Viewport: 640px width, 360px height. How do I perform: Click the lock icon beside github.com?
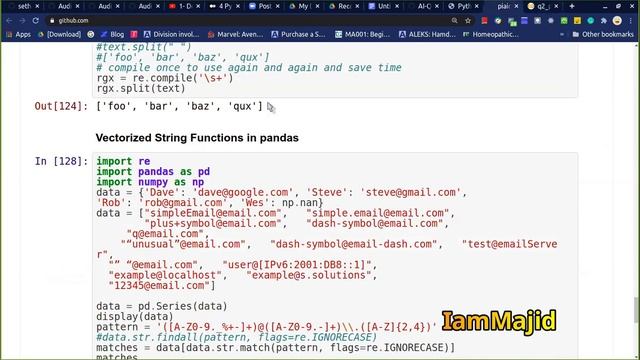point(52,20)
